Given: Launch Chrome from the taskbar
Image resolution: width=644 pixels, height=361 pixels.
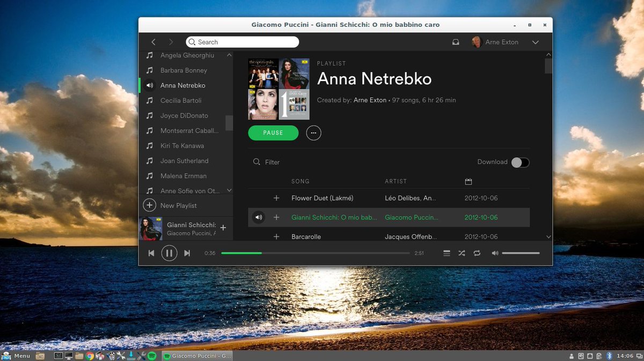Looking at the screenshot, I should point(90,356).
